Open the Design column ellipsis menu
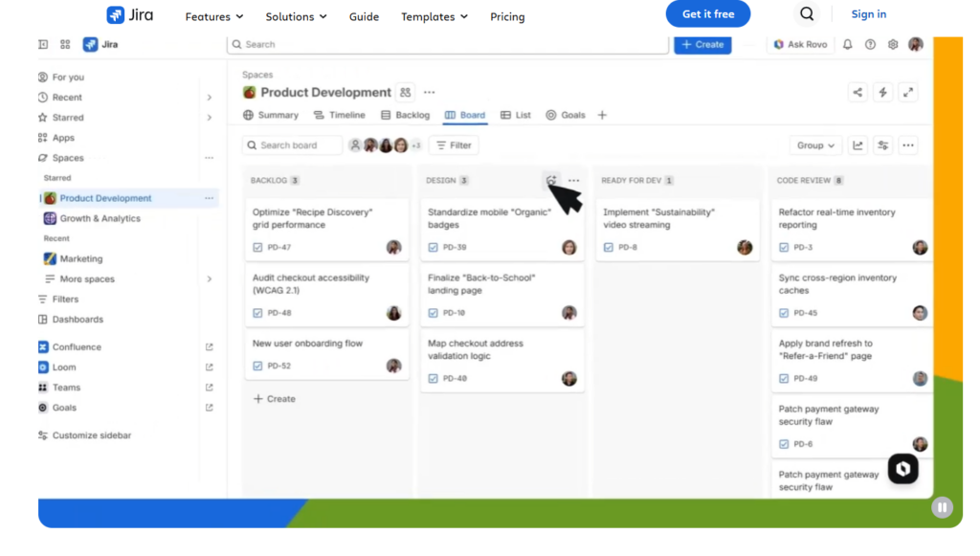This screenshot has height=556, width=980. [x=574, y=181]
